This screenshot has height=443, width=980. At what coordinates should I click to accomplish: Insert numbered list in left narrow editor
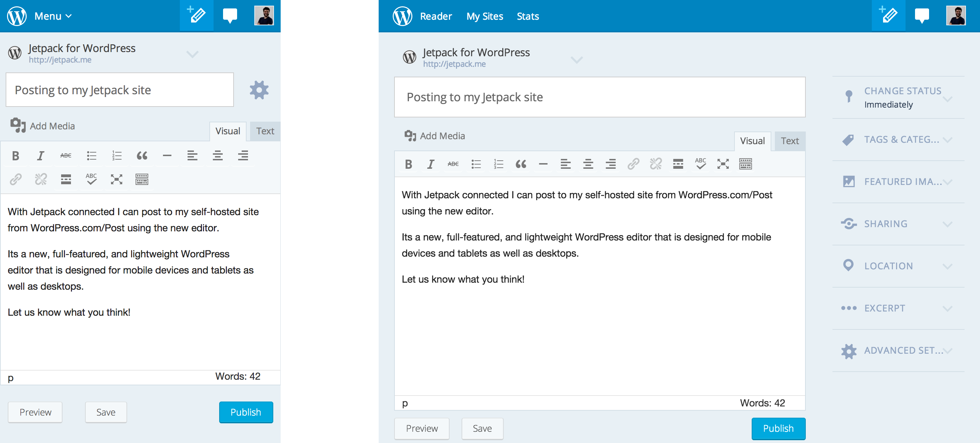coord(117,155)
